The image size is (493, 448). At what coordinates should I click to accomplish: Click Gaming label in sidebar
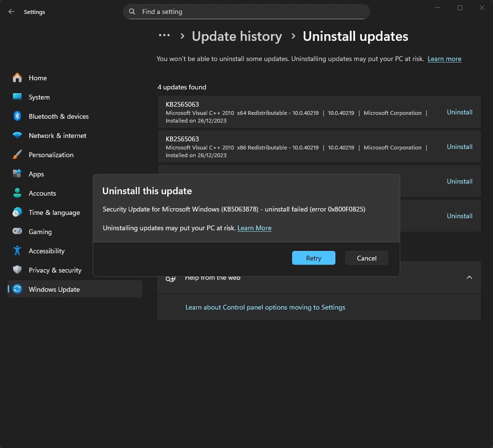coord(40,232)
